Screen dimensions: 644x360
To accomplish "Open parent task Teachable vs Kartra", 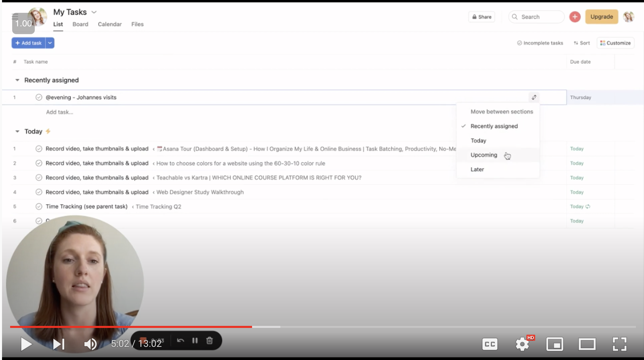I will tap(259, 178).
